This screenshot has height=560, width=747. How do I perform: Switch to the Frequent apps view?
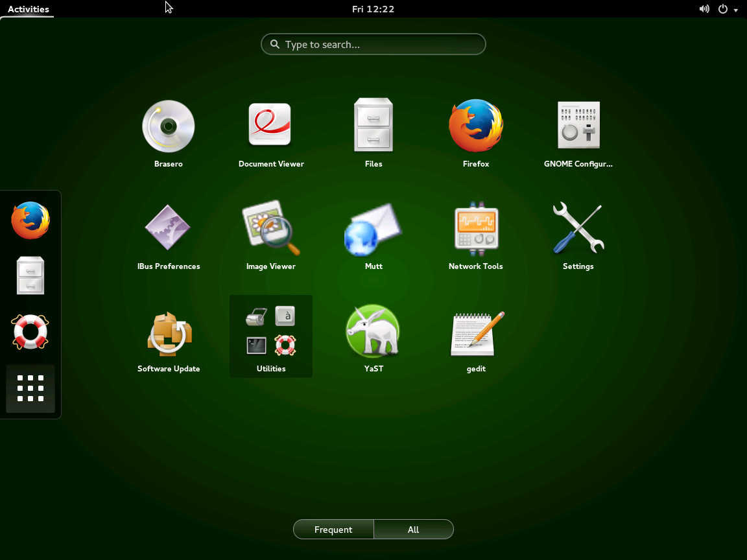(333, 530)
